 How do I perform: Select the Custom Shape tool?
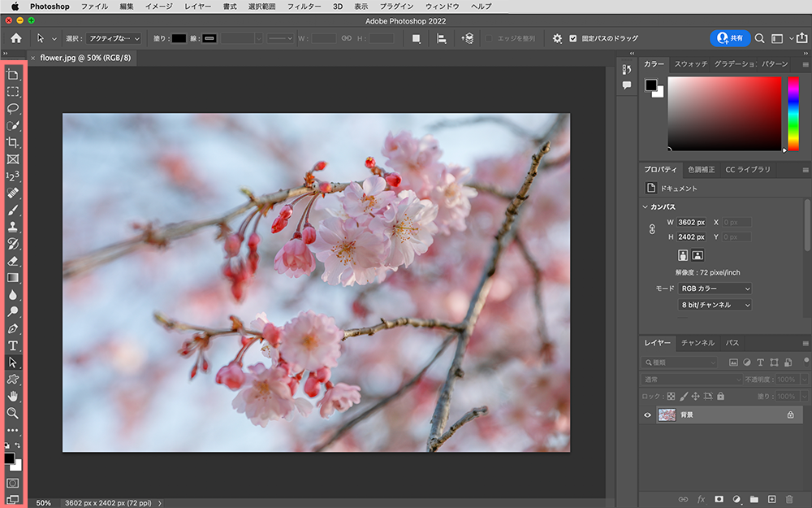13,380
